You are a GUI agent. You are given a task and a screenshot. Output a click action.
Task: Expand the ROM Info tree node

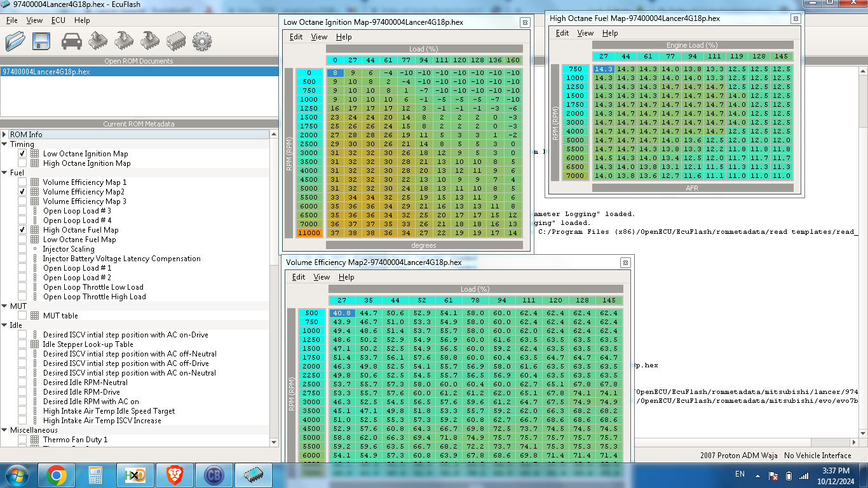(4, 135)
